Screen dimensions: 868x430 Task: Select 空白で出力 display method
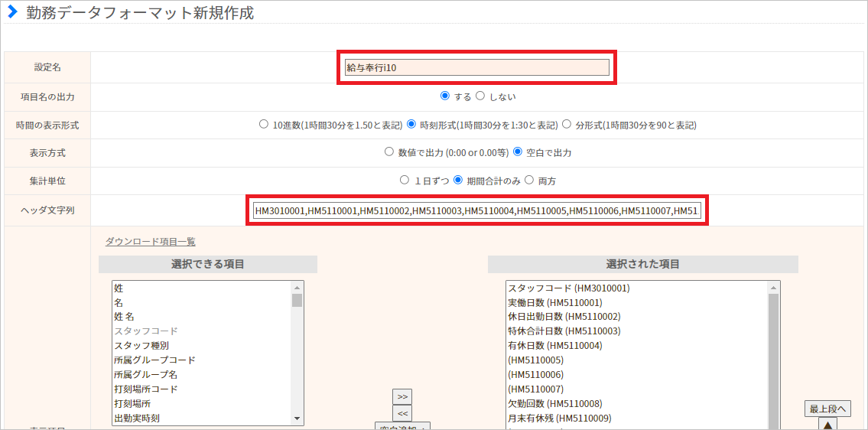pyautogui.click(x=518, y=151)
